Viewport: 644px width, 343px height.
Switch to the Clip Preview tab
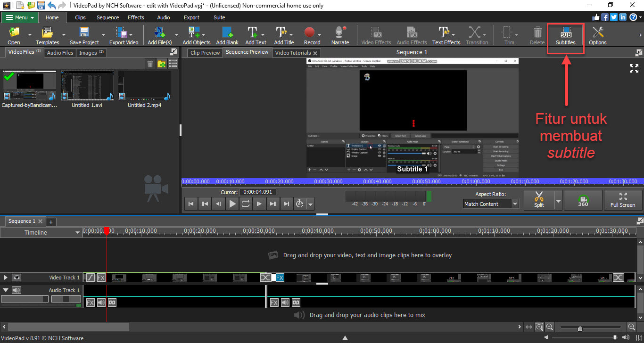(205, 53)
